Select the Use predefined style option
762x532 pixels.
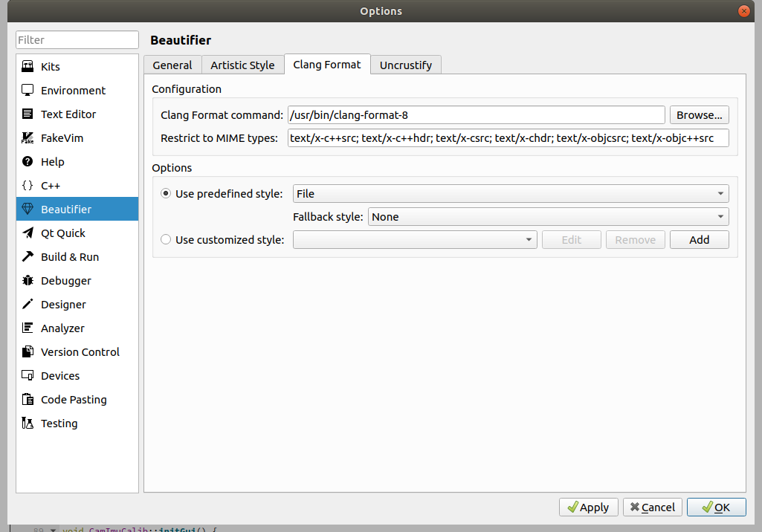[165, 193]
